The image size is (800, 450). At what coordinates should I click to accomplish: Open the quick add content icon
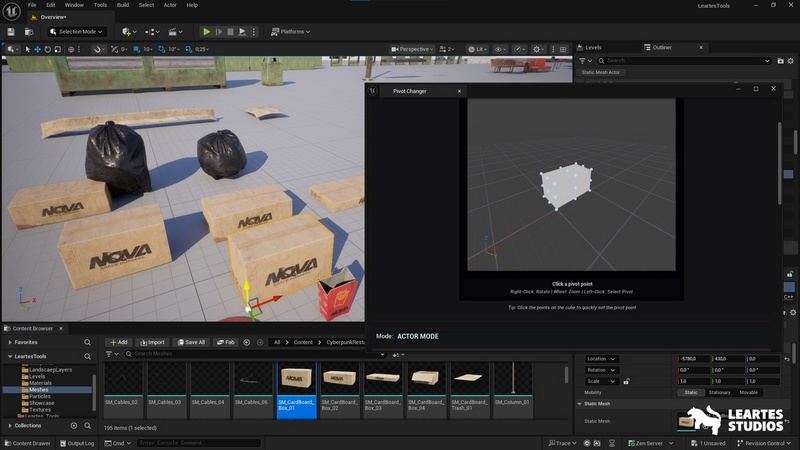(x=128, y=32)
